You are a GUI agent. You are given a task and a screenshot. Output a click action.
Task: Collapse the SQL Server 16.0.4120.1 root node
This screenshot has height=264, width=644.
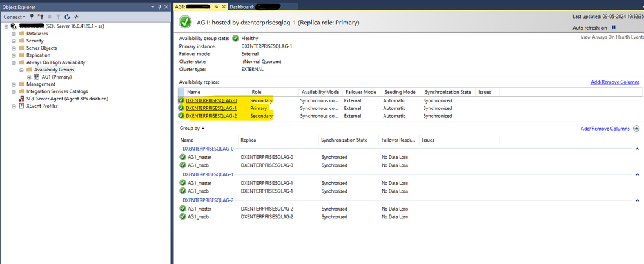(6, 26)
